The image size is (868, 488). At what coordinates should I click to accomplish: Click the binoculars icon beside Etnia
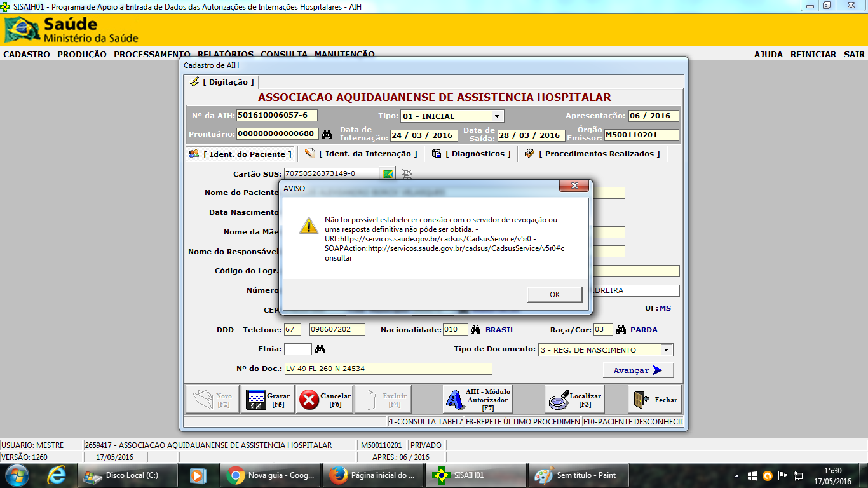click(x=320, y=349)
